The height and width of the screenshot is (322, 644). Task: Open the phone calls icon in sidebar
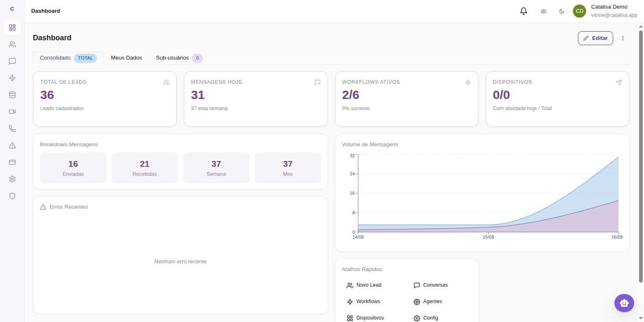[x=12, y=129]
